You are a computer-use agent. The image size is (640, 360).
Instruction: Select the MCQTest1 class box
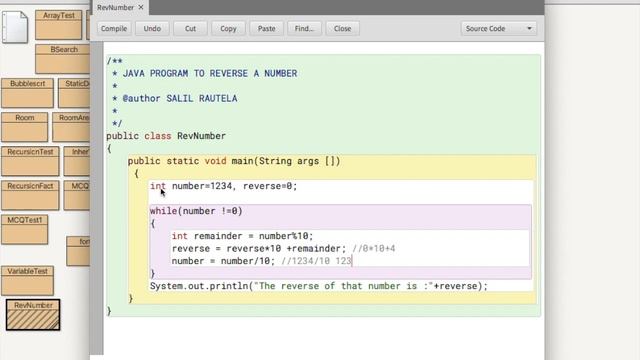[x=24, y=229]
